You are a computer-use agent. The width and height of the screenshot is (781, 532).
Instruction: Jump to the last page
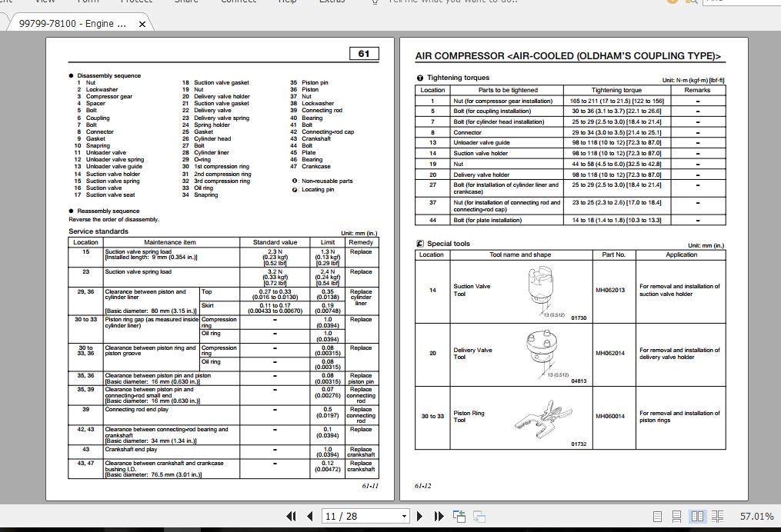439,516
